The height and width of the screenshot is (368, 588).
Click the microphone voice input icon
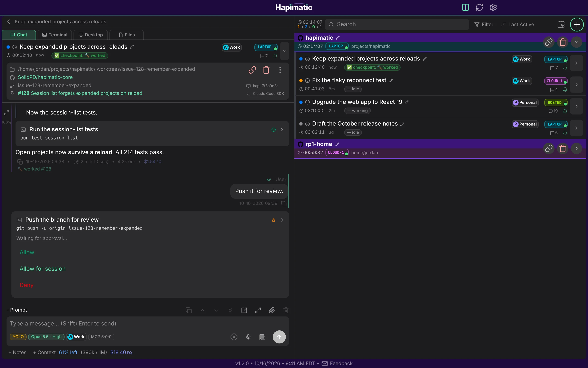[248, 337]
